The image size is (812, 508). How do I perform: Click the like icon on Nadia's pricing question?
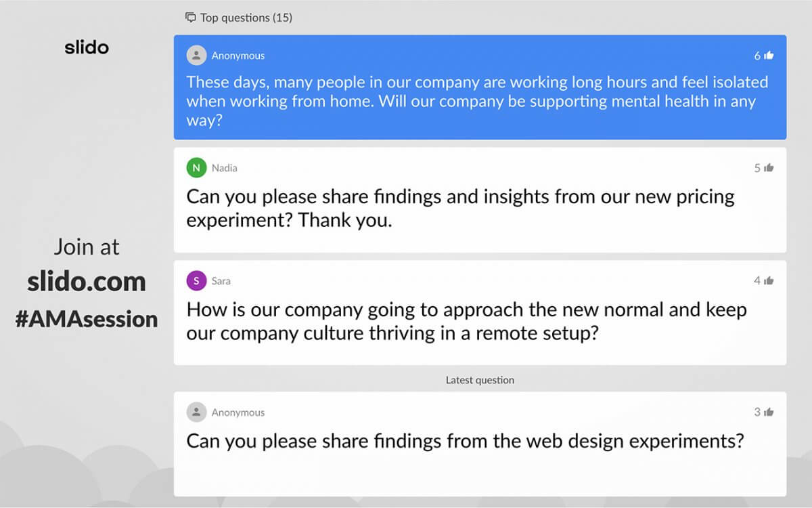click(x=769, y=167)
